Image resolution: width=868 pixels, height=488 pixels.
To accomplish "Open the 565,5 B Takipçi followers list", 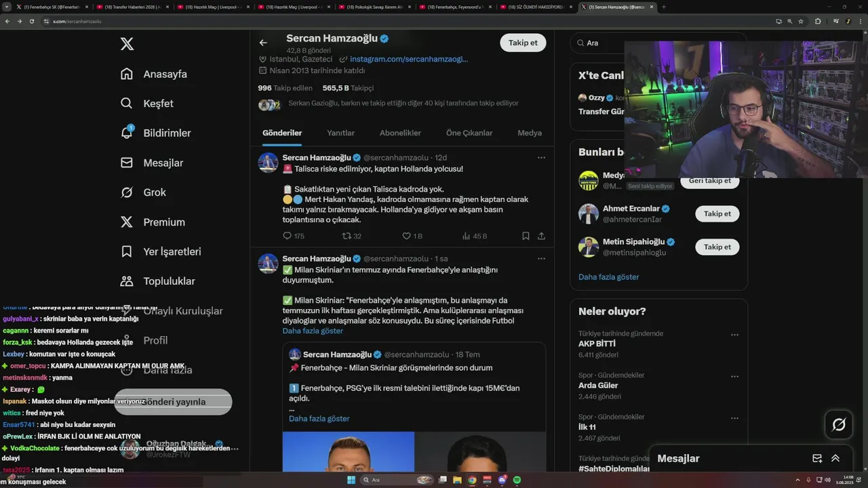I will point(348,88).
